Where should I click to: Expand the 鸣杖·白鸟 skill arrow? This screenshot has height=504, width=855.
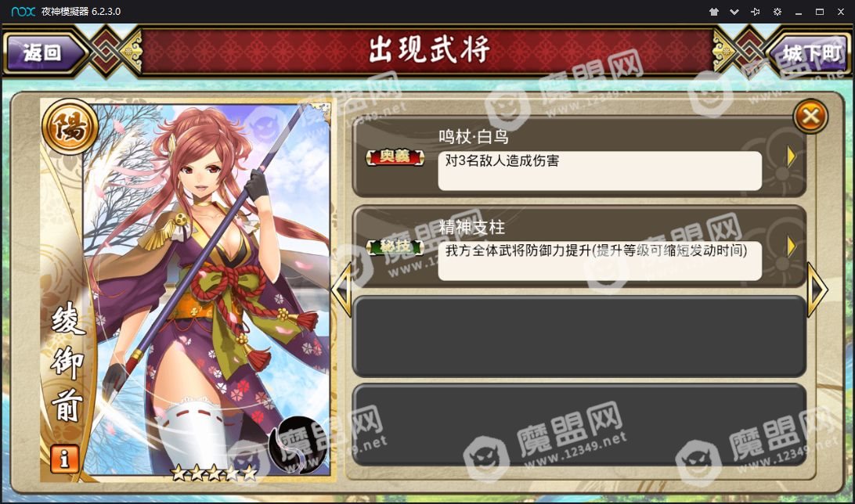click(792, 157)
